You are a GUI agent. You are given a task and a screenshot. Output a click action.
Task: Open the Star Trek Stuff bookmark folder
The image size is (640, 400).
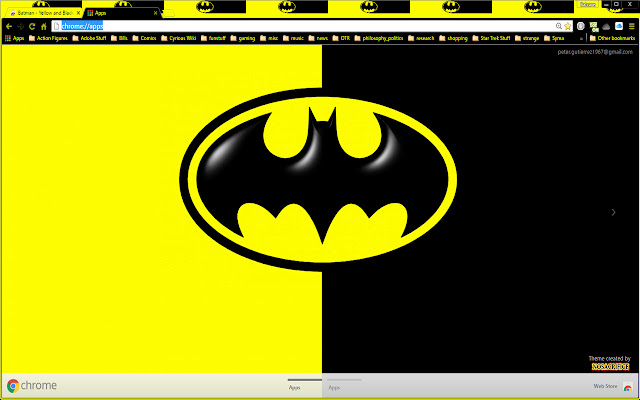491,38
